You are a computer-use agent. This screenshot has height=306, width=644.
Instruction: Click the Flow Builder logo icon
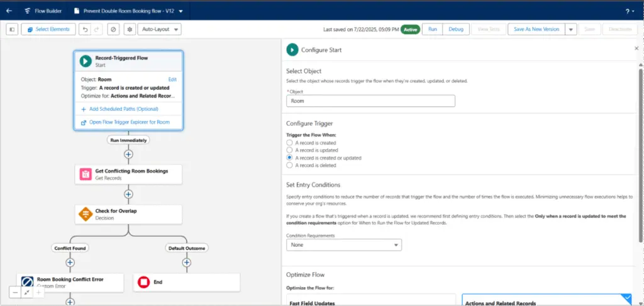[28, 11]
